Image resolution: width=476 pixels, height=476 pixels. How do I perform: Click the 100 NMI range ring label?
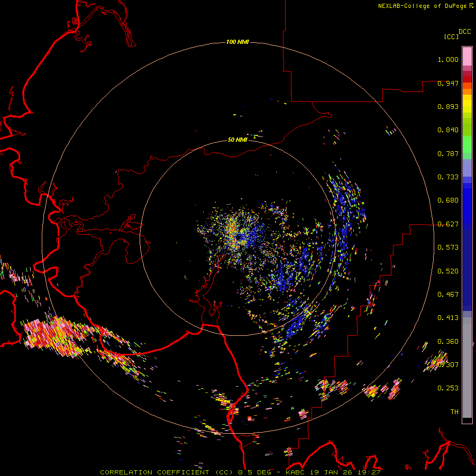[237, 42]
